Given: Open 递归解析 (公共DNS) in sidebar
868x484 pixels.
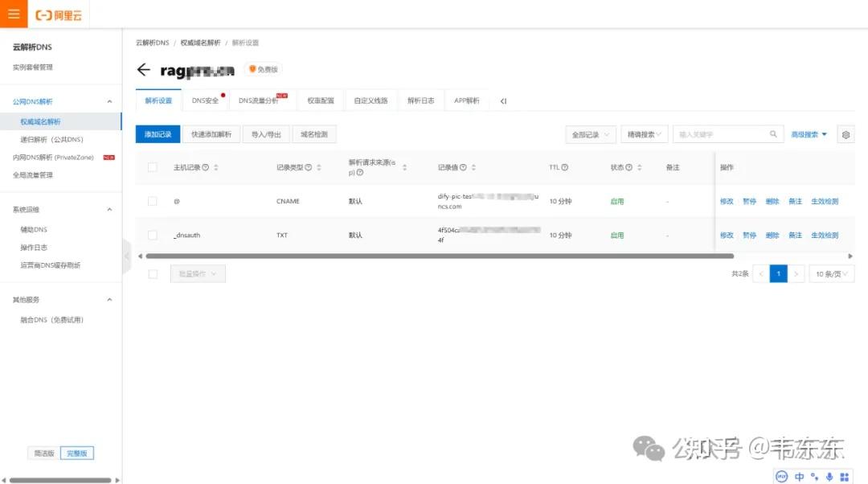Looking at the screenshot, I should click(x=51, y=139).
